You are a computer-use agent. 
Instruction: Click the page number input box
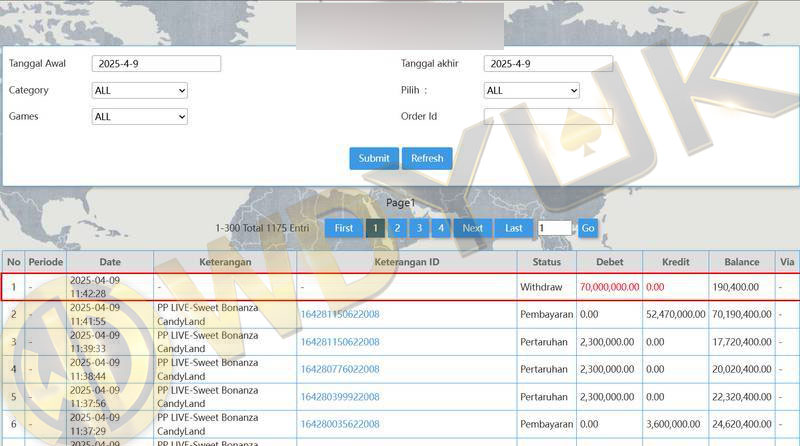coord(555,228)
